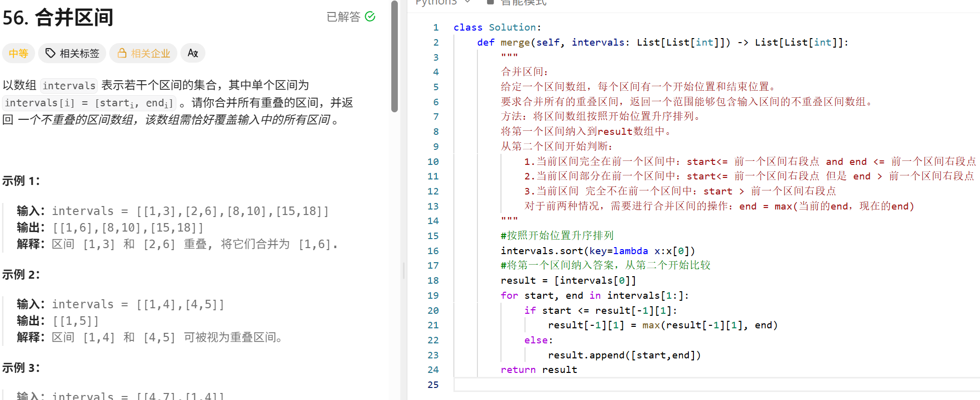Click the for start, end in intervals[1:] line
Image resolution: width=980 pixels, height=400 pixels.
point(595,295)
